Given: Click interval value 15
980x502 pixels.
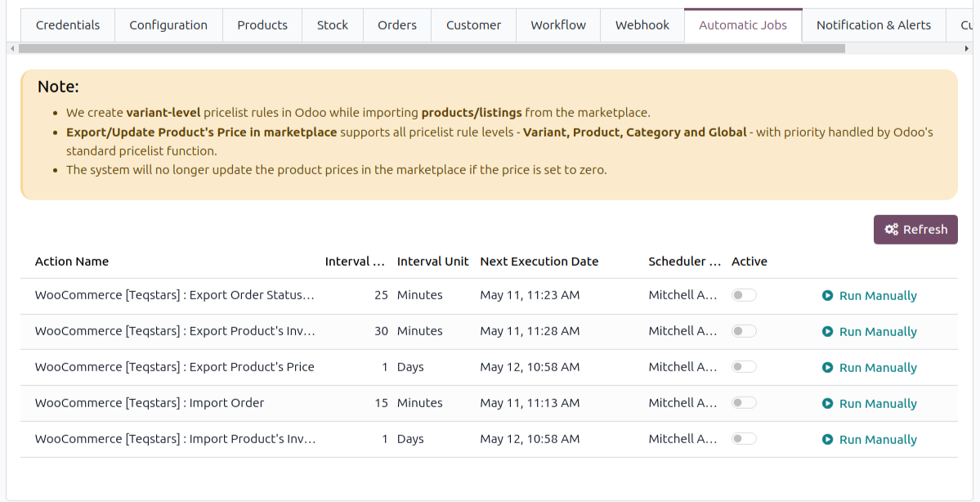Looking at the screenshot, I should [x=381, y=402].
